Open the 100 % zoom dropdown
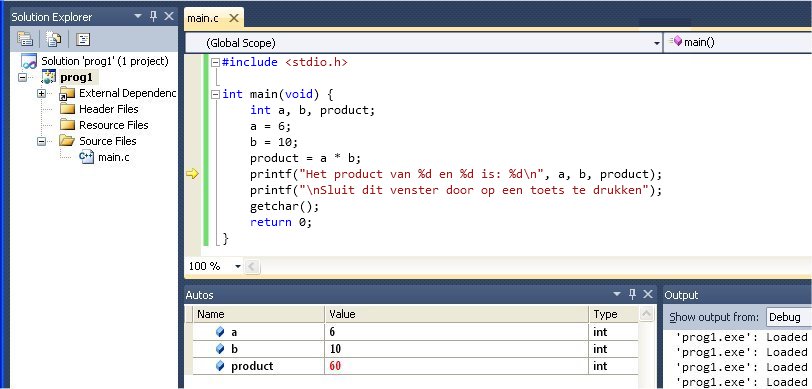812x389 pixels. click(238, 266)
